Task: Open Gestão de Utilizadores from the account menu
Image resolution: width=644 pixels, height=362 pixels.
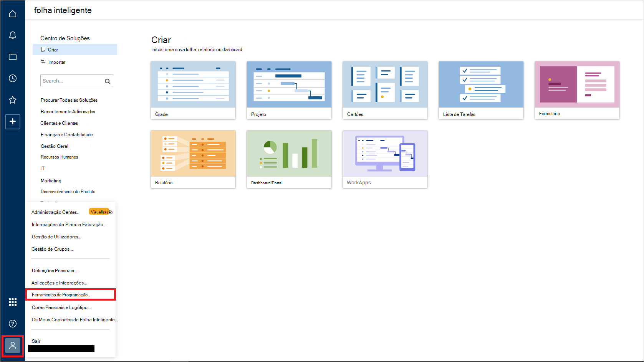Action: (56, 236)
